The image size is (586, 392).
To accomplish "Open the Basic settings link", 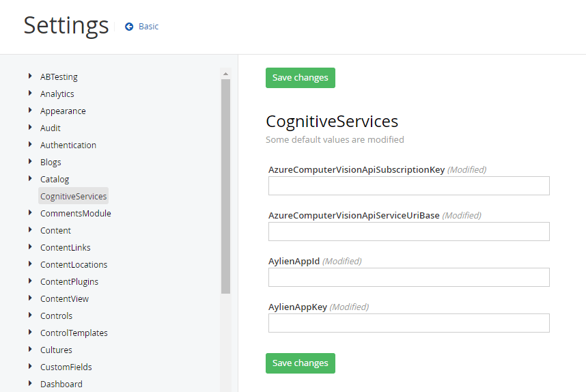I will [148, 27].
